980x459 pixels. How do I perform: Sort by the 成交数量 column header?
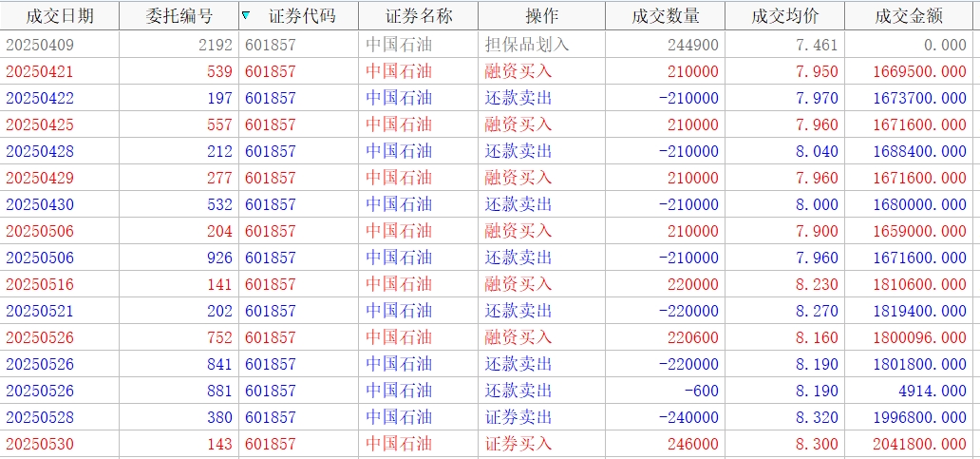tap(665, 15)
